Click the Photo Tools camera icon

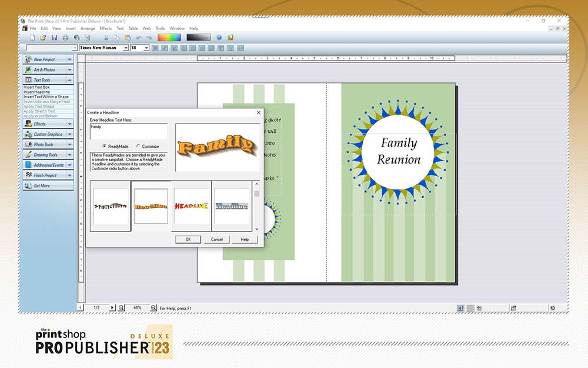[28, 144]
